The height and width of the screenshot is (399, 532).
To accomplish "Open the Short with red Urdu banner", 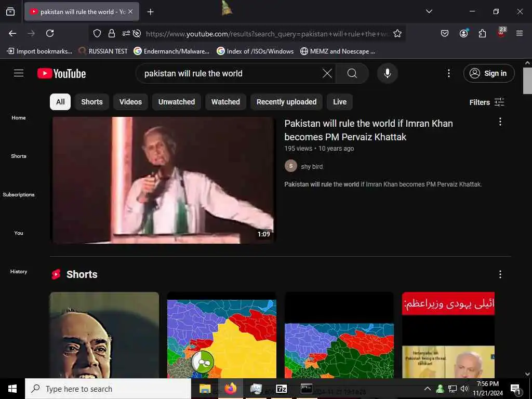I will (448, 335).
